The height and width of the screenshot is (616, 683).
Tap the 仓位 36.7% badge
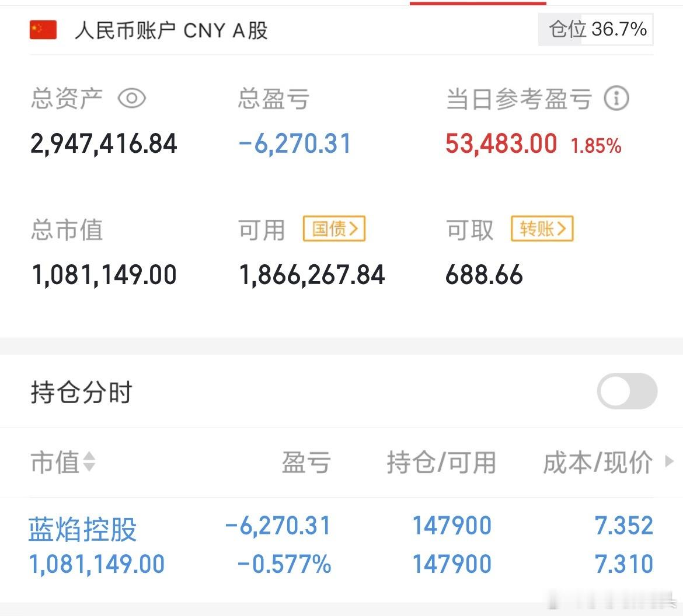pos(596,30)
